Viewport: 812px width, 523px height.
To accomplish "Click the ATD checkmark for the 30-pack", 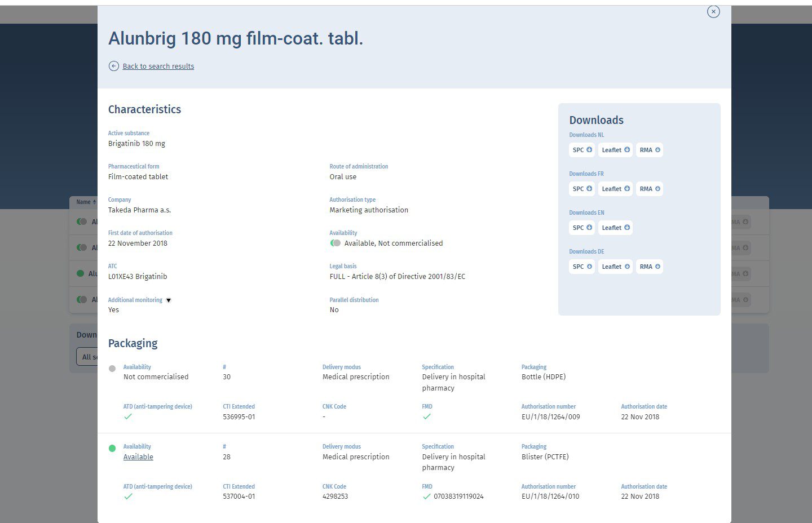I will (128, 416).
